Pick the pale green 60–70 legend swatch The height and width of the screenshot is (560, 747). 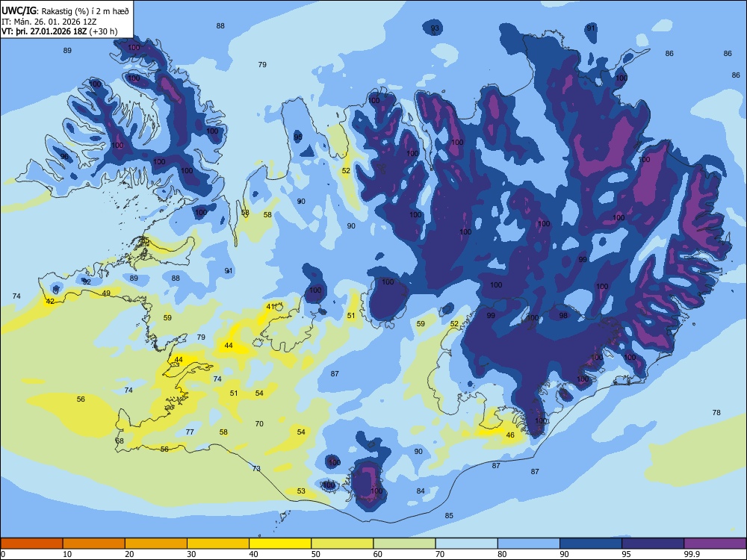point(404,544)
